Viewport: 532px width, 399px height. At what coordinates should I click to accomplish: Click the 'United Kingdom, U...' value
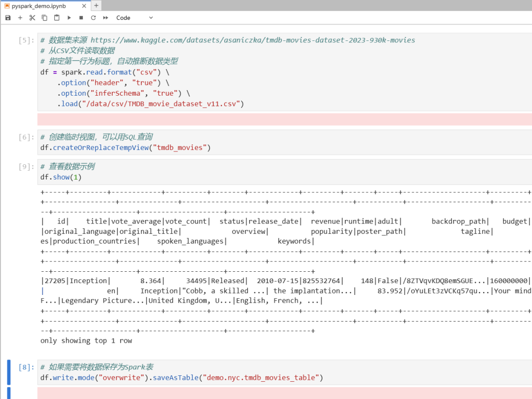click(190, 300)
